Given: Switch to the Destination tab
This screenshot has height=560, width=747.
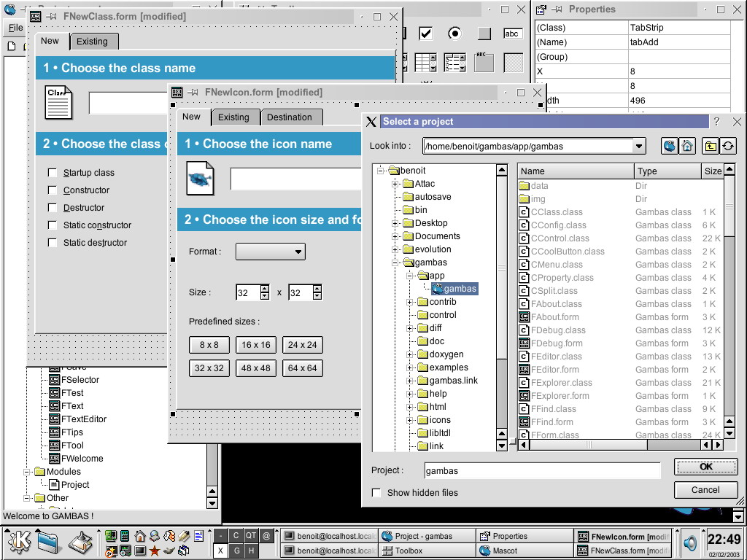Looking at the screenshot, I should (x=289, y=117).
